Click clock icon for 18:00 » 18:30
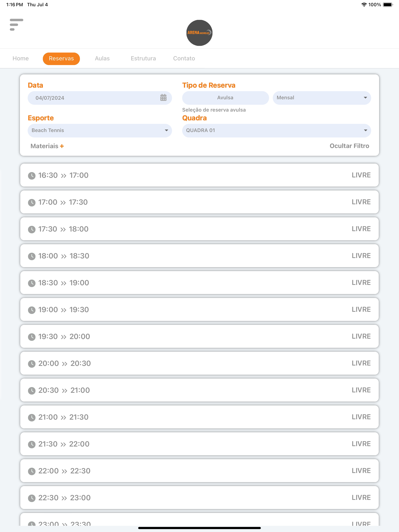 pyautogui.click(x=32, y=256)
